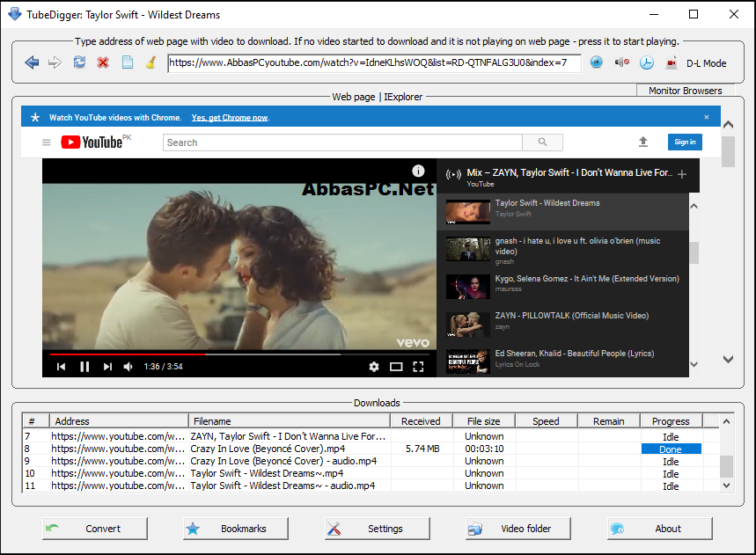Select Taylor Swift - Wildest Dreams~.mp4 row
756x555 pixels.
pyautogui.click(x=371, y=473)
